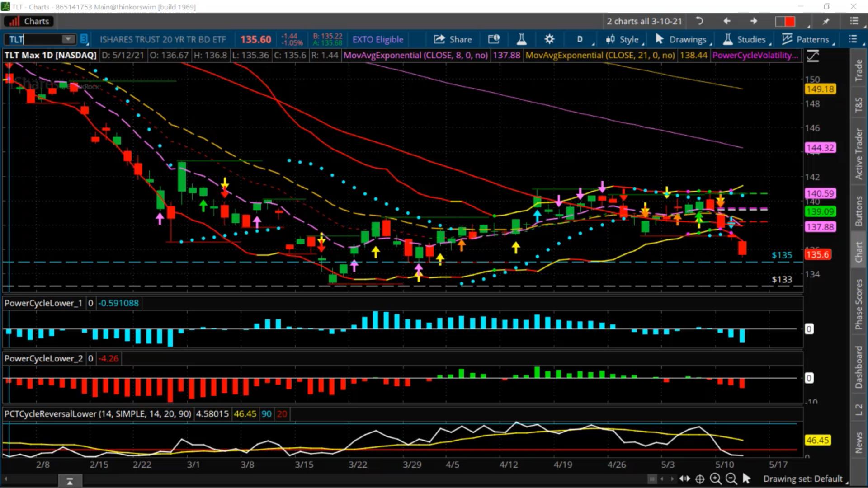The width and height of the screenshot is (868, 488).
Task: Click the $135 price level label
Action: click(x=782, y=255)
